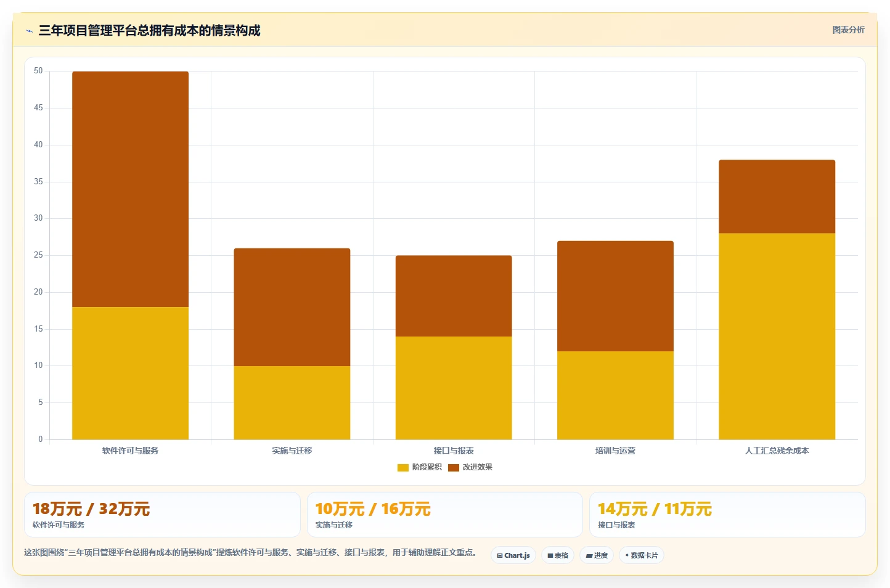Click the x-axis label 人工汇总残余成本

pos(777,451)
